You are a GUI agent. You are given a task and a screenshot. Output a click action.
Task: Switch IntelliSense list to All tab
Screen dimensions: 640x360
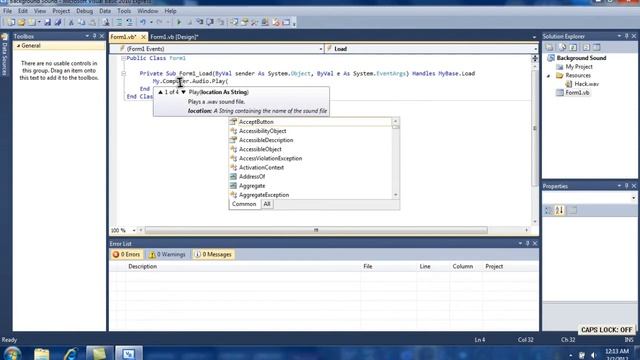[x=267, y=204]
